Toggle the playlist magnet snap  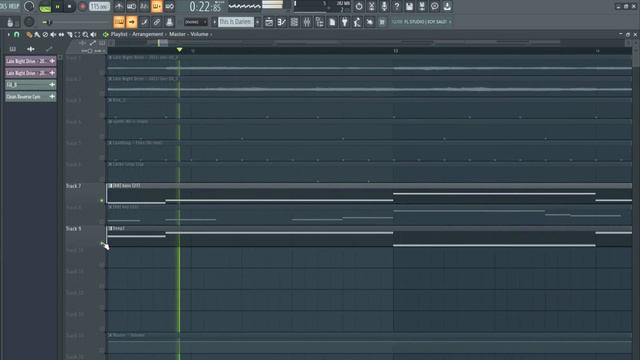point(16,35)
